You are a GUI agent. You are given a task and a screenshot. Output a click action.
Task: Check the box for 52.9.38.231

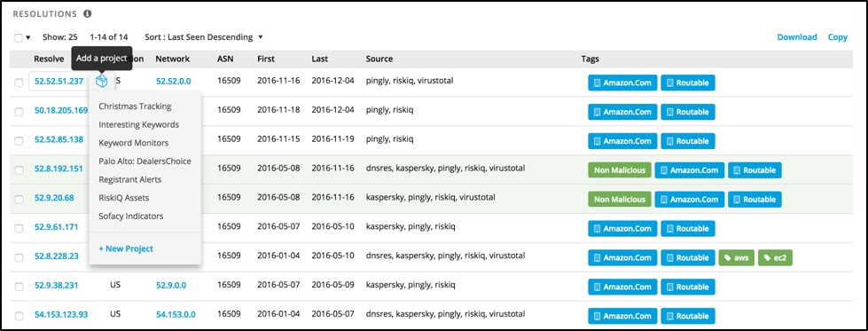click(x=19, y=288)
